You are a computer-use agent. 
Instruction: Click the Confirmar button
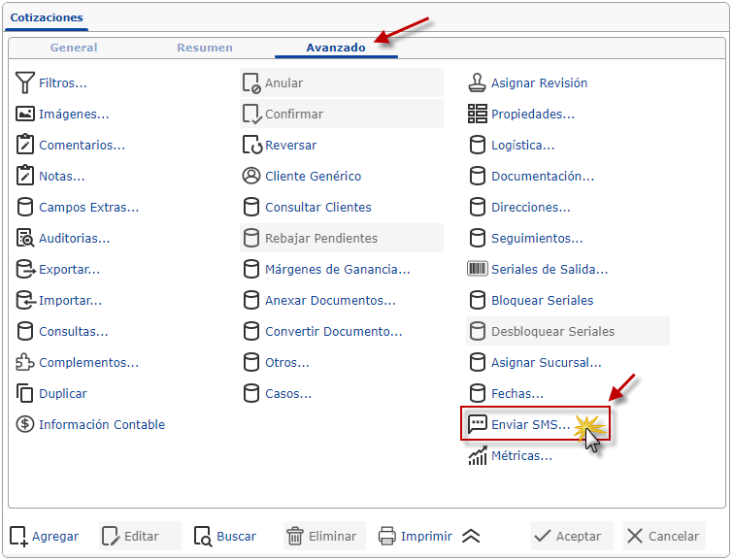pyautogui.click(x=341, y=114)
